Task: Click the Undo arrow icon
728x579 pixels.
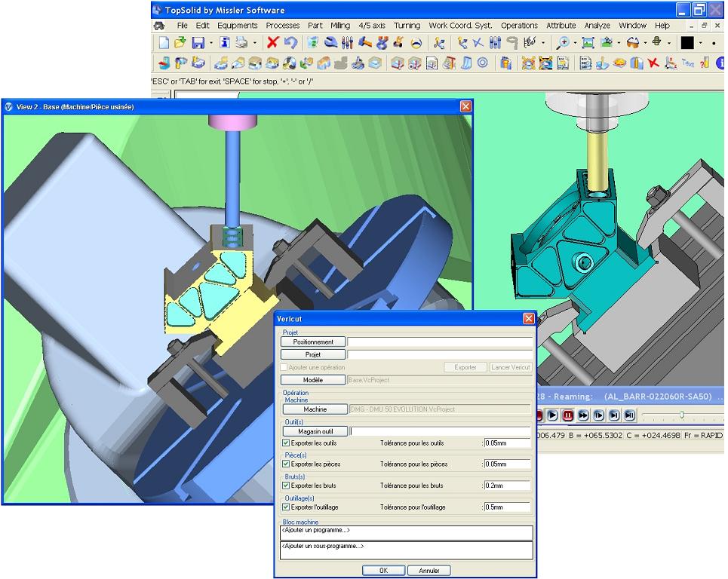Action: click(x=290, y=43)
